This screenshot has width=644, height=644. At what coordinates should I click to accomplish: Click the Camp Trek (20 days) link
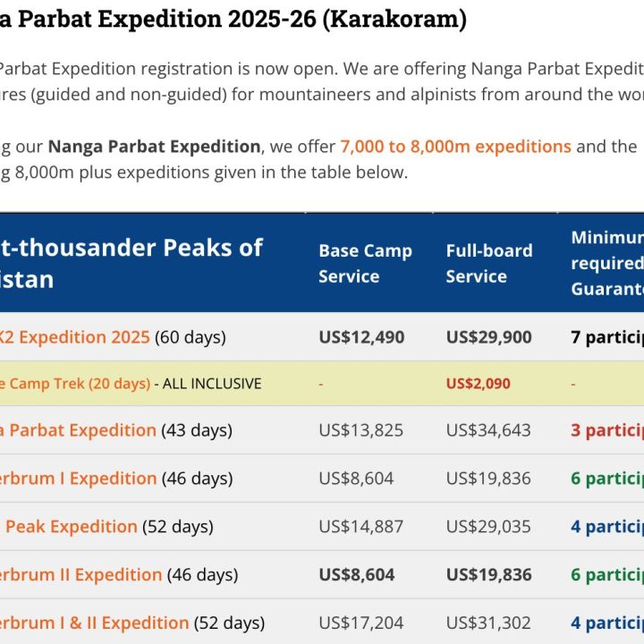(74, 384)
